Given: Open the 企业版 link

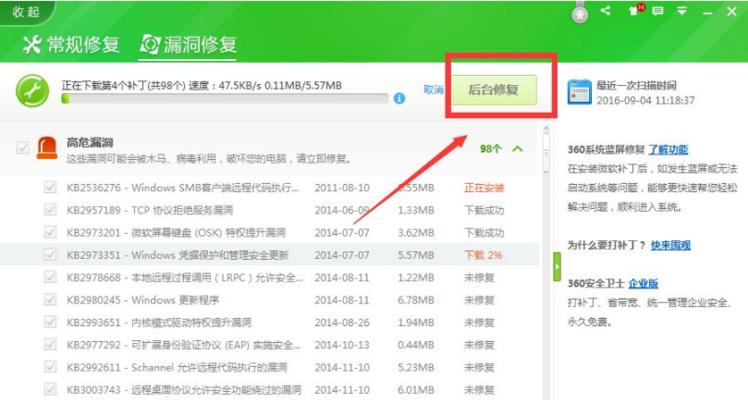Looking at the screenshot, I should point(643,284).
